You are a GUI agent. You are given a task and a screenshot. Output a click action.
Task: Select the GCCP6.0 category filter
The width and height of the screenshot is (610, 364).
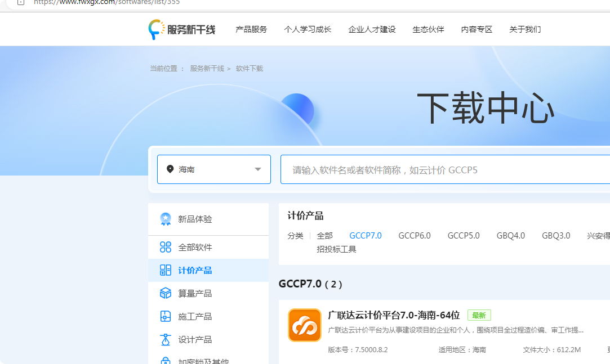tap(415, 236)
